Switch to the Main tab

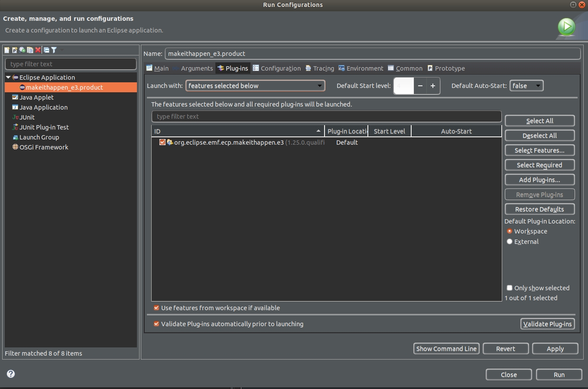pos(158,68)
